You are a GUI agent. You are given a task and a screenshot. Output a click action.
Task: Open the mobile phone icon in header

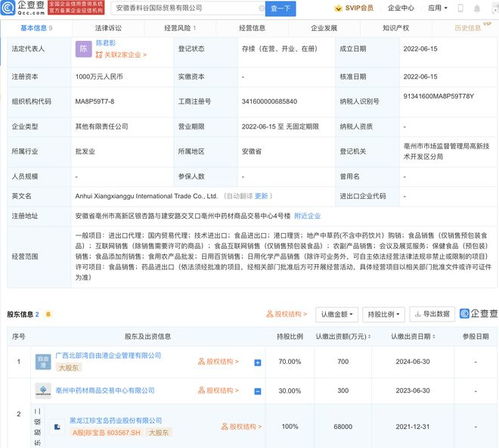(460, 8)
